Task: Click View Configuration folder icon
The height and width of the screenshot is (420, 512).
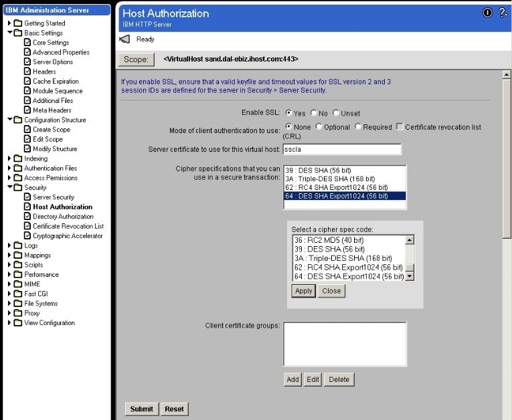Action: pyautogui.click(x=18, y=322)
